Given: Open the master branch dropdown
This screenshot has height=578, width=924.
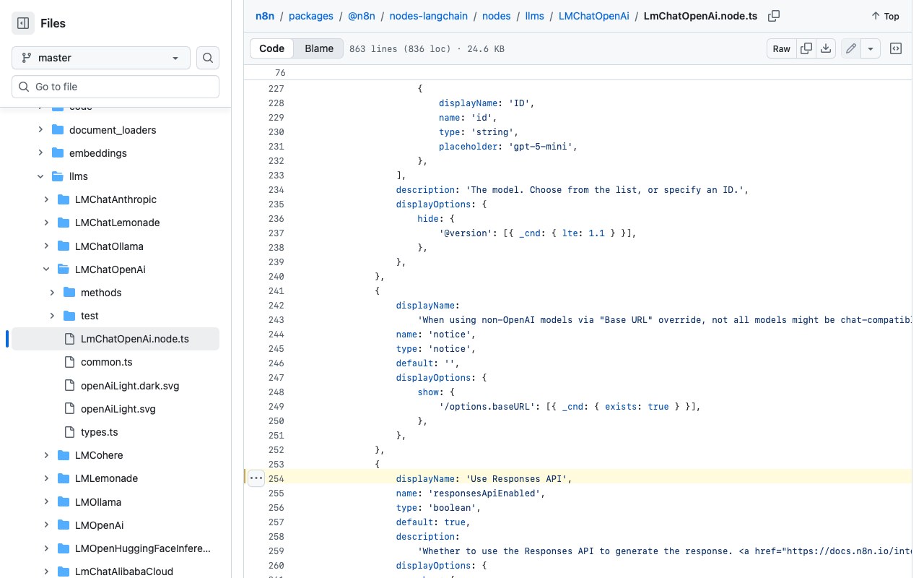Looking at the screenshot, I should pos(101,58).
